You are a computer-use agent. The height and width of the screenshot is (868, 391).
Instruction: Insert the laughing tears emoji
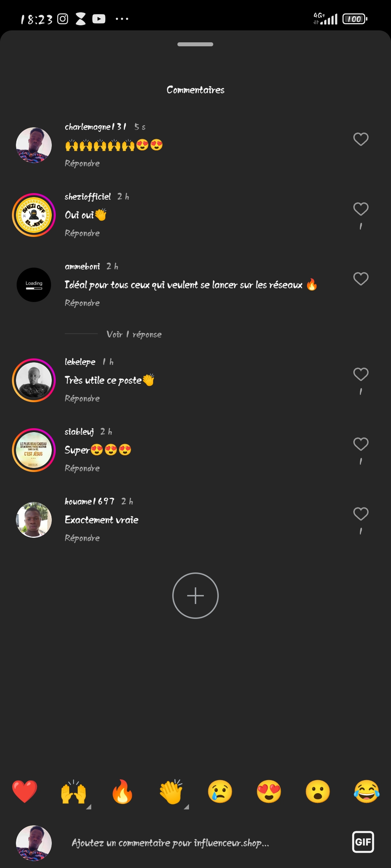[366, 791]
